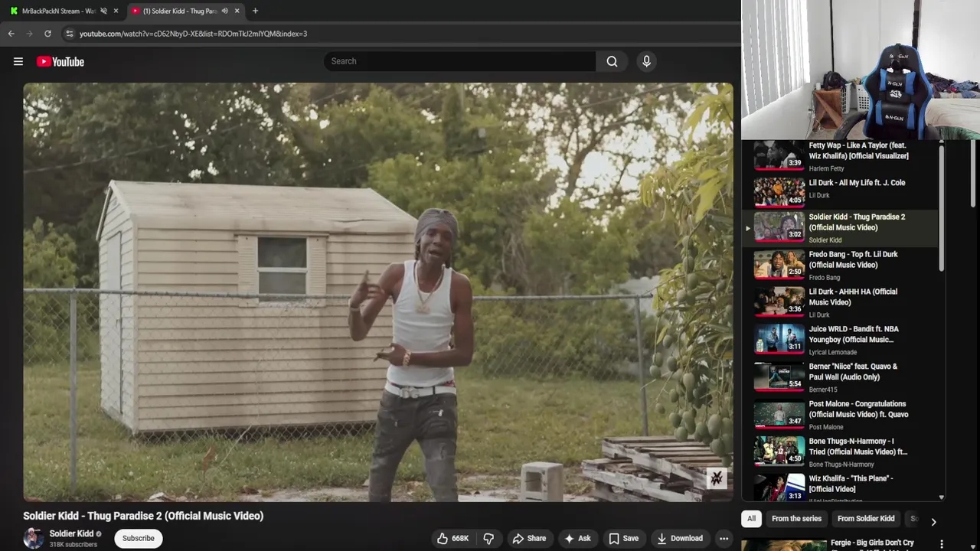Close the Soldier Kidd YouTube tab
The image size is (980, 551).
coord(237,11)
